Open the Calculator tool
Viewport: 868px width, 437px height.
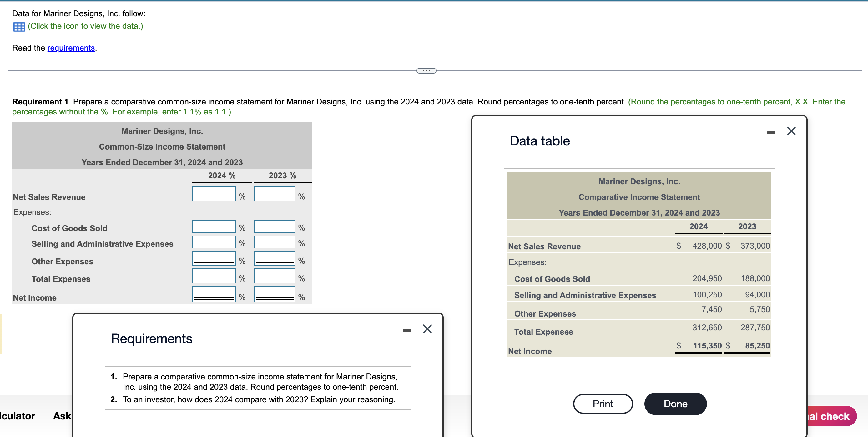(18, 416)
